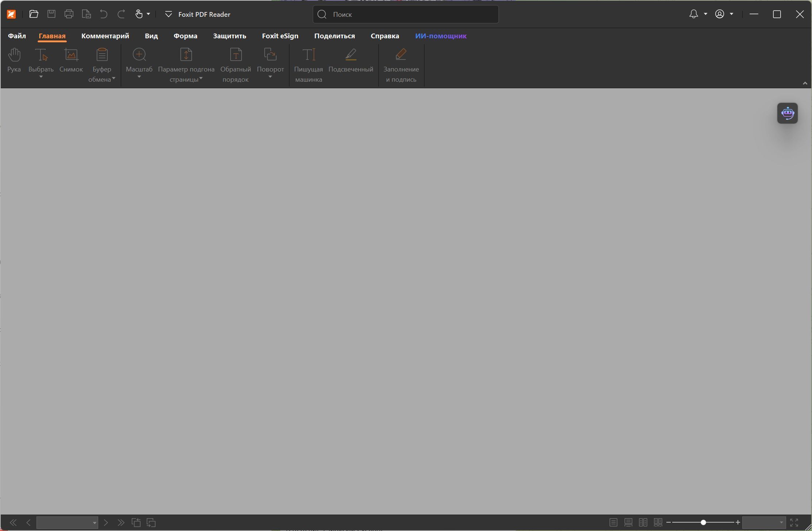Screen dimensions: 812x531
Task: Expand the Поворот dropdown arrow
Action: click(x=270, y=77)
